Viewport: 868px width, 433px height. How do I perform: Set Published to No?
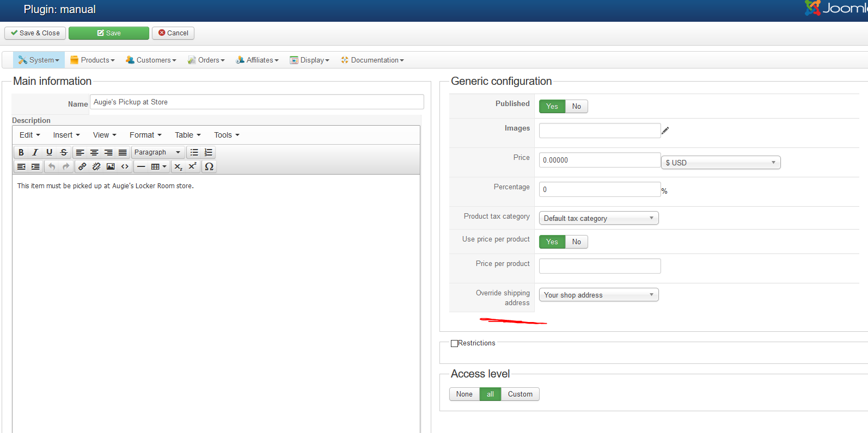(x=576, y=107)
